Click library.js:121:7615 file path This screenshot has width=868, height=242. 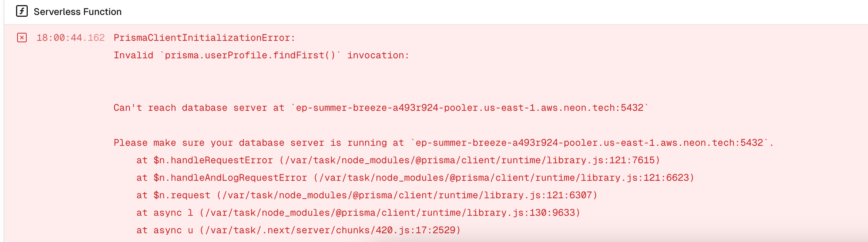pyautogui.click(x=600, y=160)
